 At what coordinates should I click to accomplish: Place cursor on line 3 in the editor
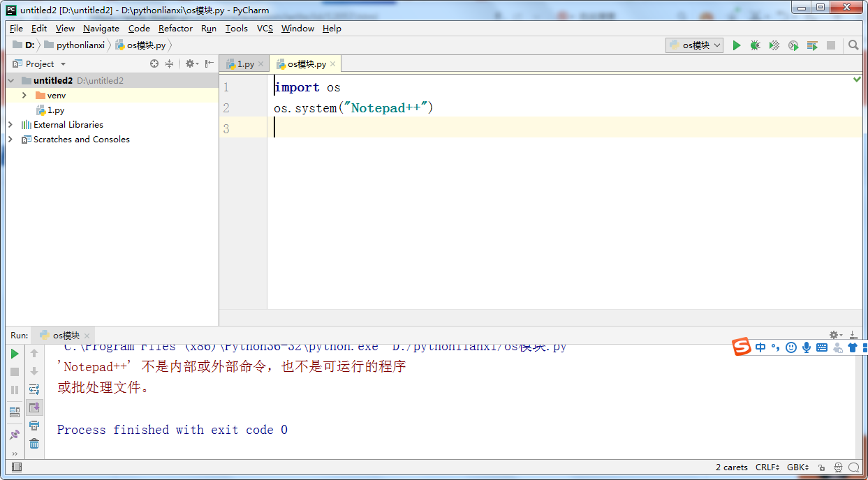pos(564,128)
